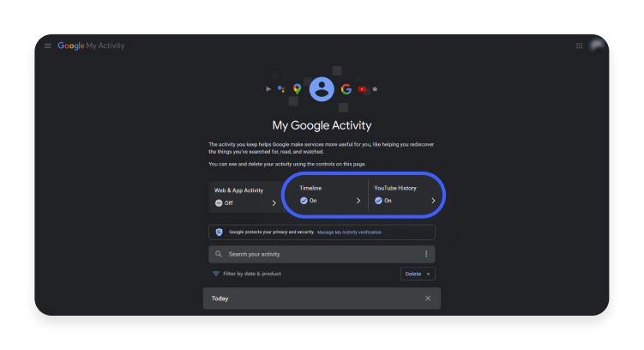
Task: Click the central blue user avatar
Action: pos(322,89)
